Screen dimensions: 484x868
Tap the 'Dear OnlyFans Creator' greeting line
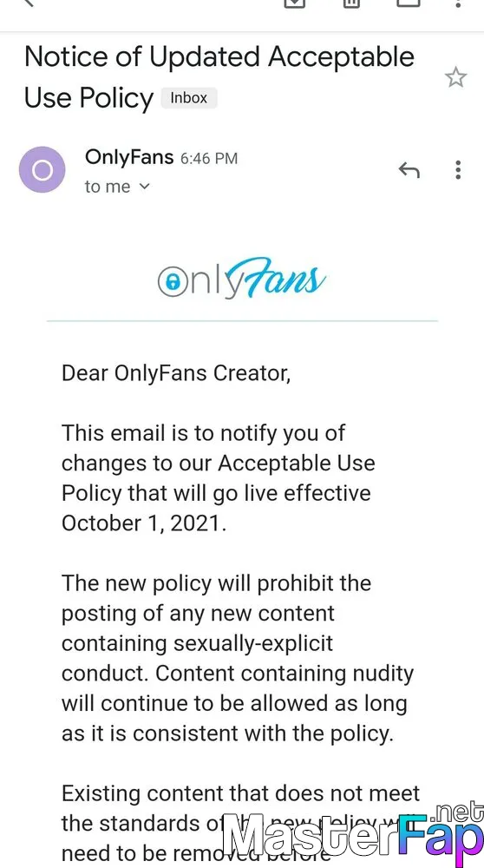point(176,373)
